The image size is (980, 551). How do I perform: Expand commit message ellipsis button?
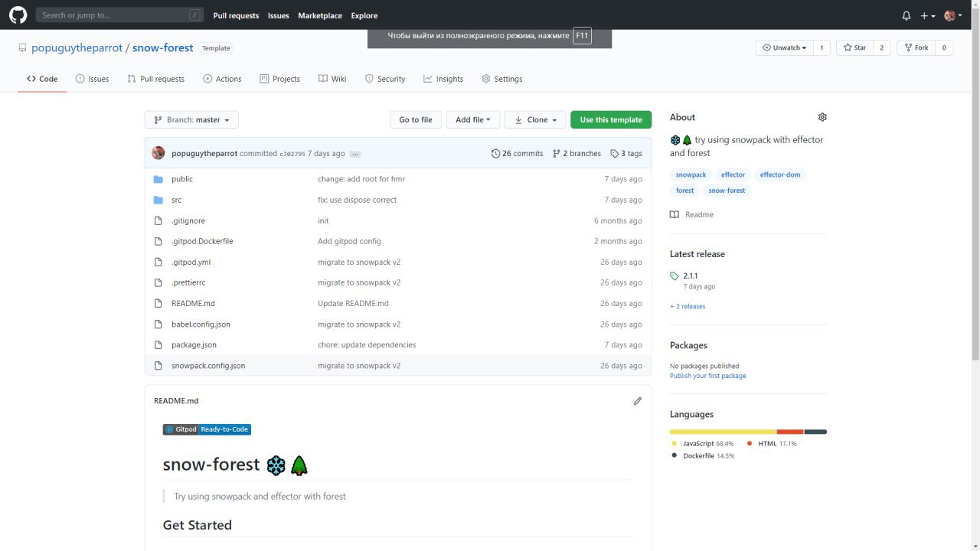tap(355, 154)
